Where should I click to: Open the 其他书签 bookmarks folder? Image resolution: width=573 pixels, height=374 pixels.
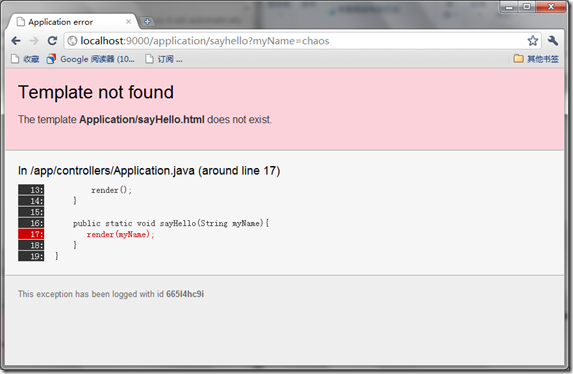click(x=536, y=58)
